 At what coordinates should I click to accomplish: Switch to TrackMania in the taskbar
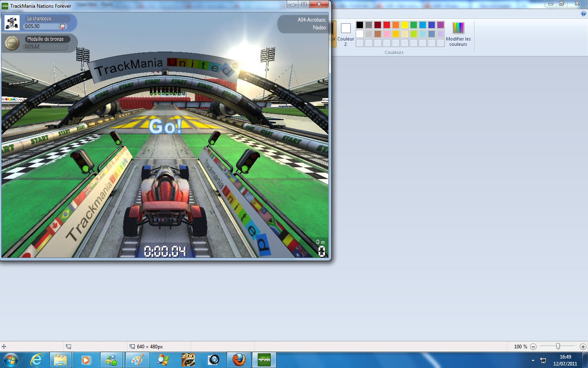point(264,360)
